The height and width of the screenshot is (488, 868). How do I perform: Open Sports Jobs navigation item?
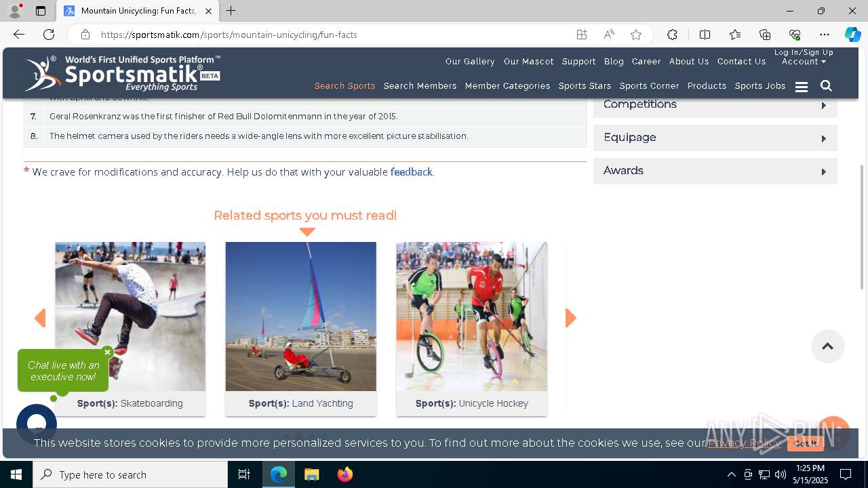tap(760, 86)
